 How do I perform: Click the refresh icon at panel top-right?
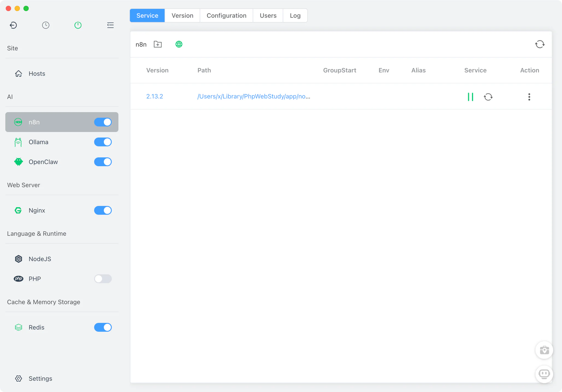pos(539,44)
